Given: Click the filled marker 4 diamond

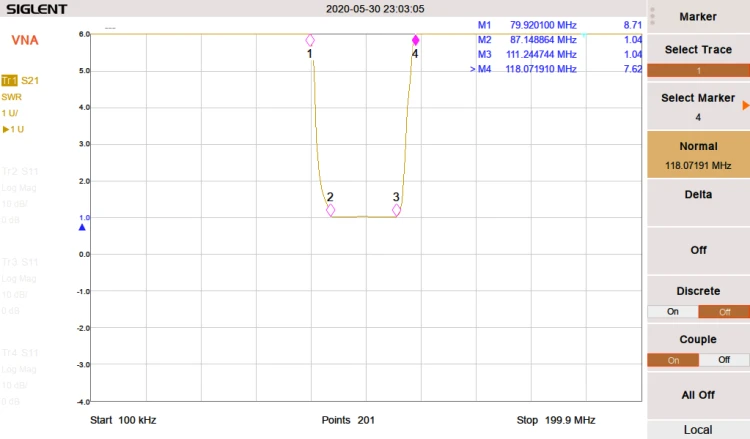Looking at the screenshot, I should pos(415,40).
